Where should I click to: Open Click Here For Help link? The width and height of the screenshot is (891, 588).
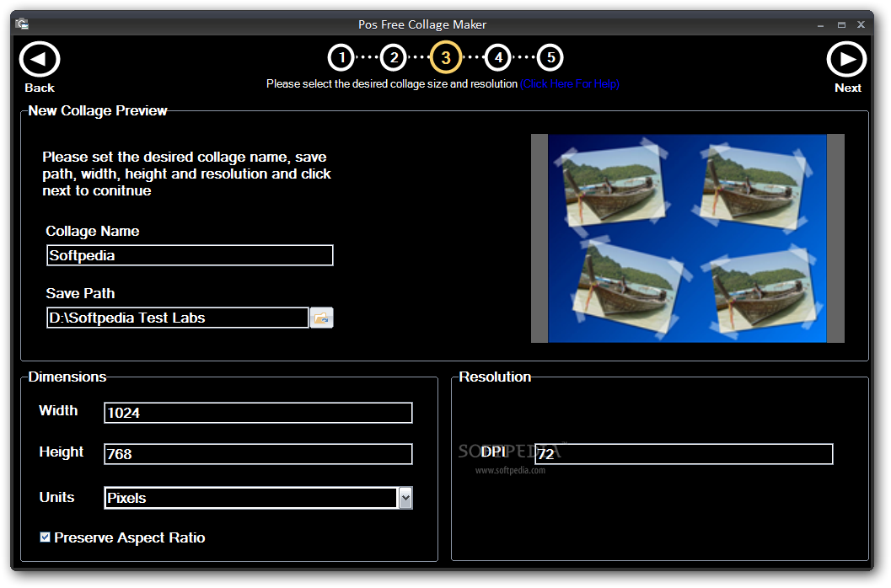569,84
